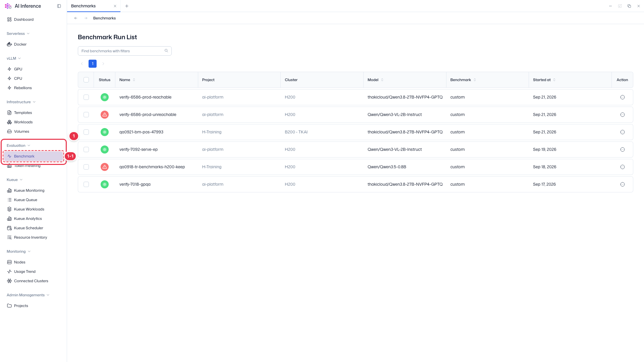Click failed status icon of verify-6586-prod-unreachable
The image size is (644, 362).
(105, 115)
